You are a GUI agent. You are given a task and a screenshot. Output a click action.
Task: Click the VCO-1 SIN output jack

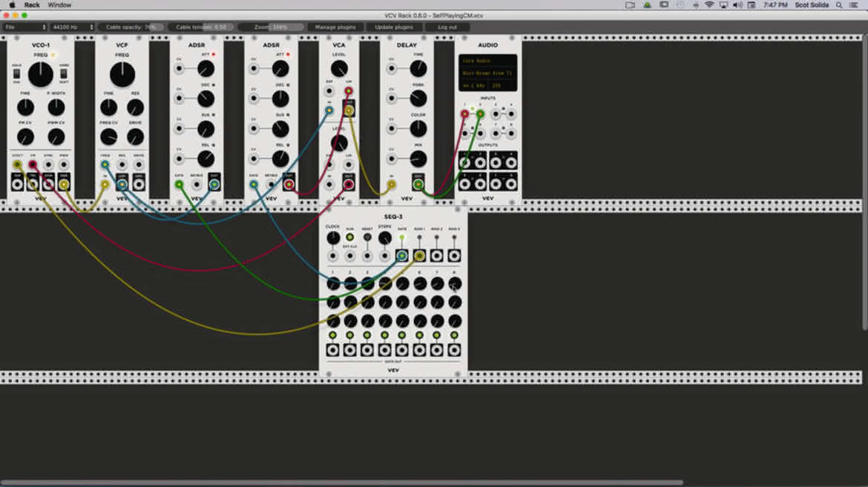click(x=17, y=185)
